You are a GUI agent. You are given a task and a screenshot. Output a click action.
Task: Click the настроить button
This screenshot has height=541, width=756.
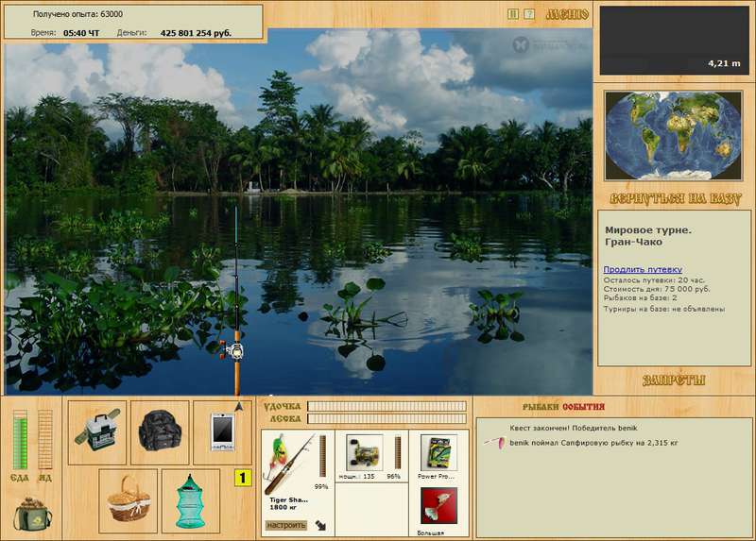coord(286,525)
